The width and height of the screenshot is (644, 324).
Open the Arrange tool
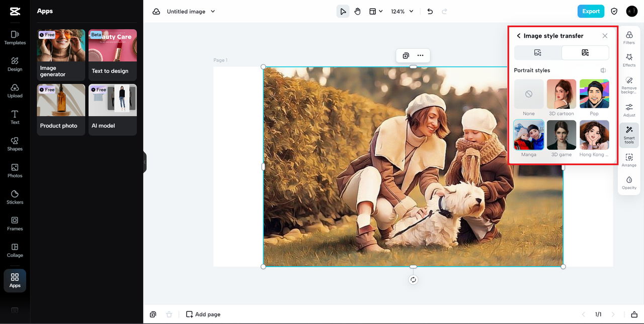(x=629, y=160)
